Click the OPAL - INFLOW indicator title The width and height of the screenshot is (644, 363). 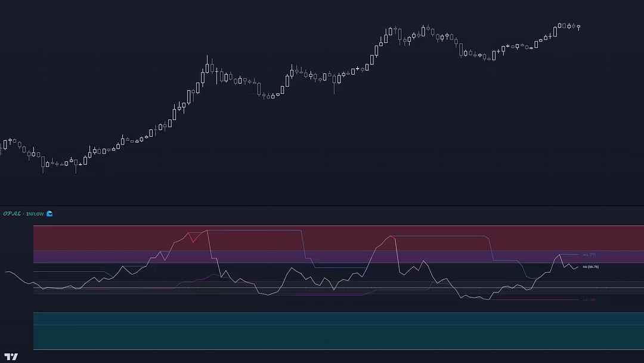coord(23,214)
